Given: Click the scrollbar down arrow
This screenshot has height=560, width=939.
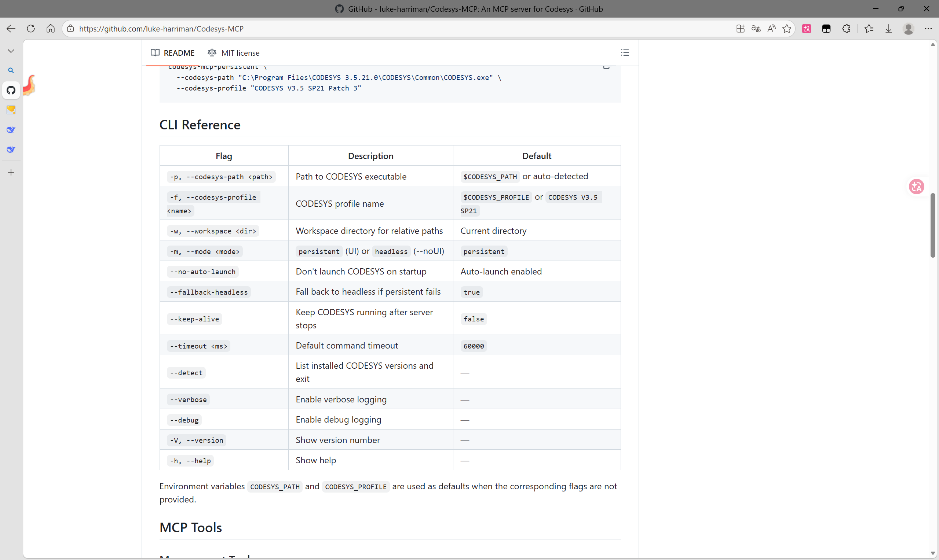Looking at the screenshot, I should (x=933, y=553).
